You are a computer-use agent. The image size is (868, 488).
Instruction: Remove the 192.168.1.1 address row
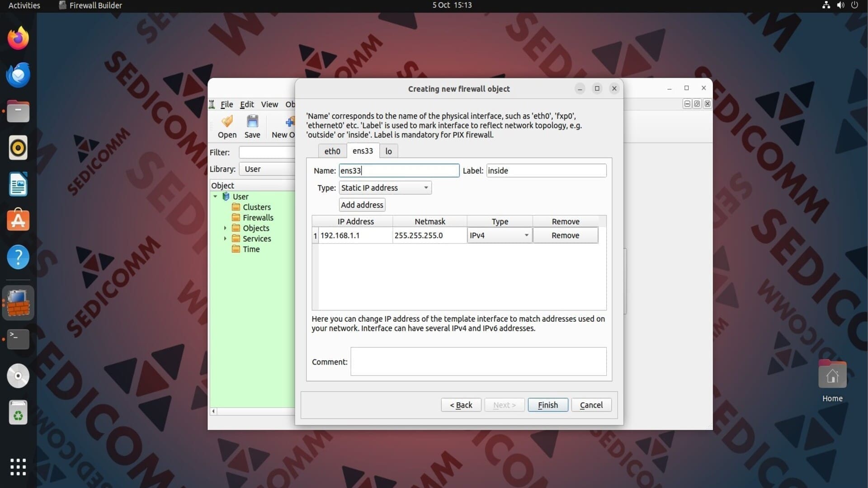(x=565, y=235)
